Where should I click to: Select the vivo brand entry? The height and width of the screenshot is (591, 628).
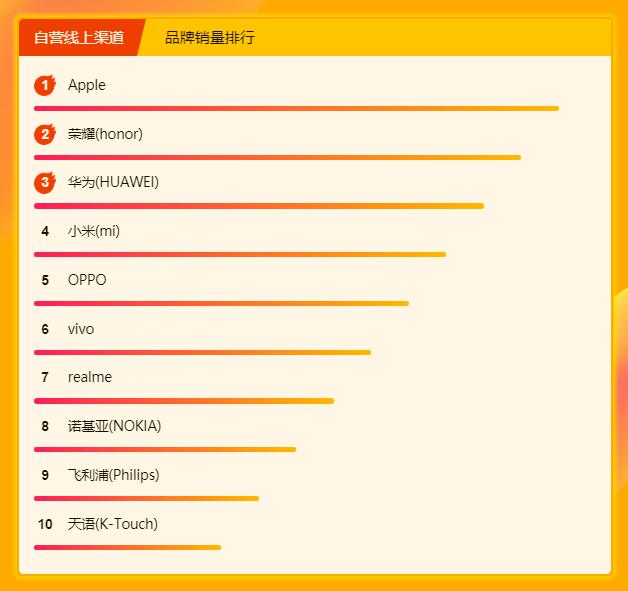[81, 329]
